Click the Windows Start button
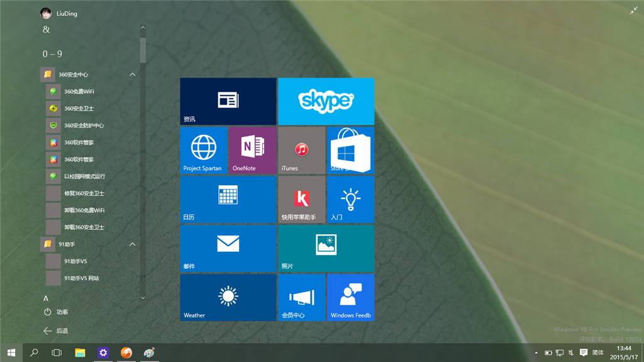644x362 pixels. pyautogui.click(x=11, y=353)
